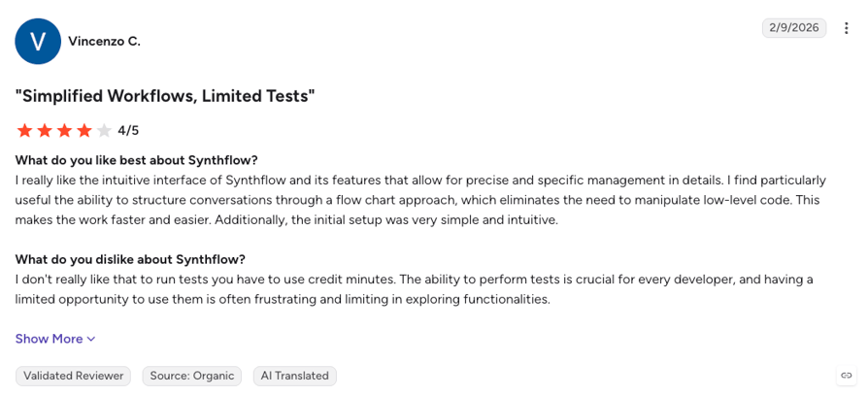Click the 2/9/2026 date badge

click(x=794, y=28)
